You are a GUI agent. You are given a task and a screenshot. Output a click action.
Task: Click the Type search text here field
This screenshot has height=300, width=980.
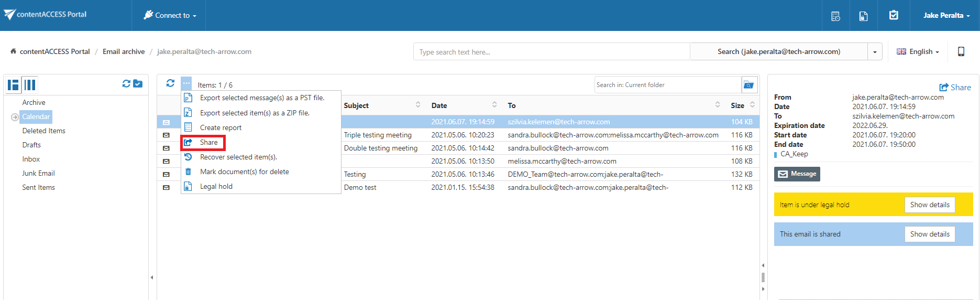(x=551, y=52)
